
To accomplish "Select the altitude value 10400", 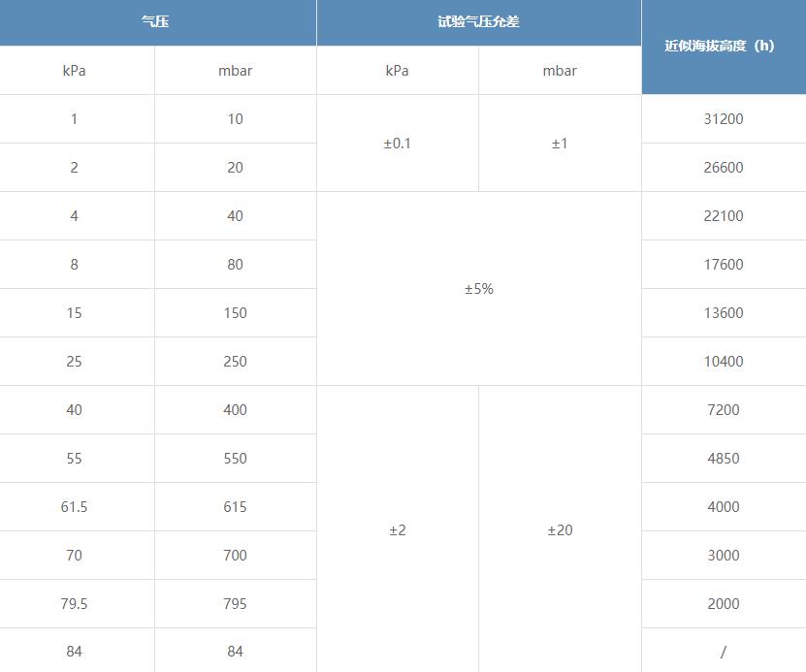I will click(x=723, y=362).
